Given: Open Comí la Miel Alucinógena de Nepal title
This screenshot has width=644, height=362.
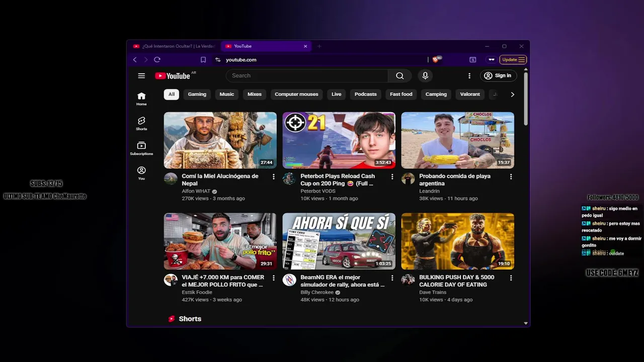Looking at the screenshot, I should 220,180.
